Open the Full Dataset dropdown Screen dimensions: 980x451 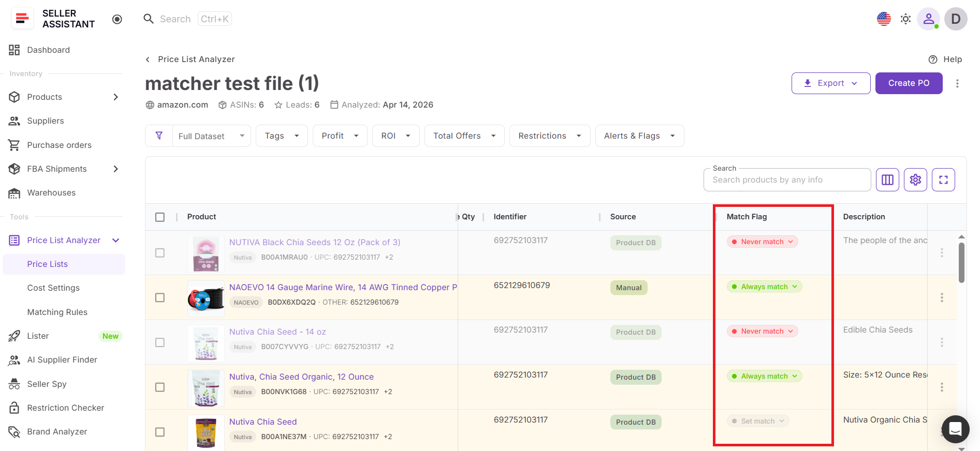click(x=211, y=136)
